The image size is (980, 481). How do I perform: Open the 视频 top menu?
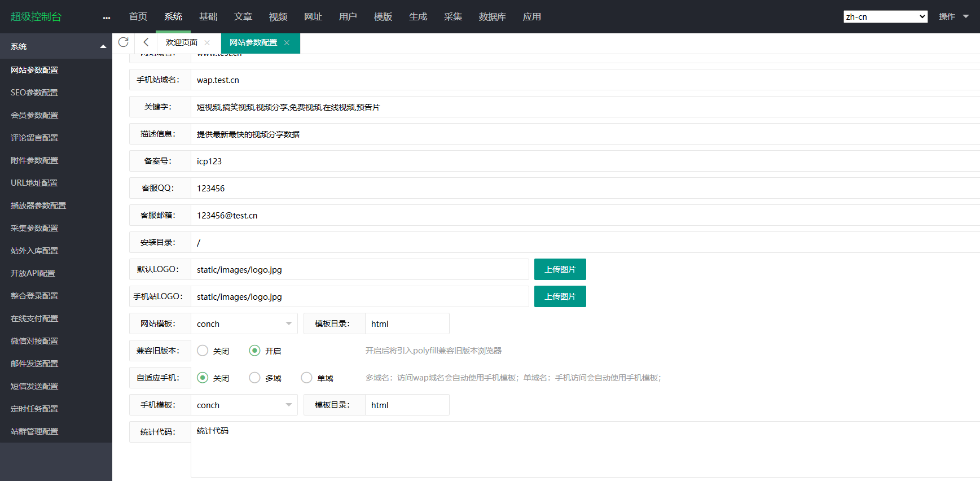tap(278, 17)
